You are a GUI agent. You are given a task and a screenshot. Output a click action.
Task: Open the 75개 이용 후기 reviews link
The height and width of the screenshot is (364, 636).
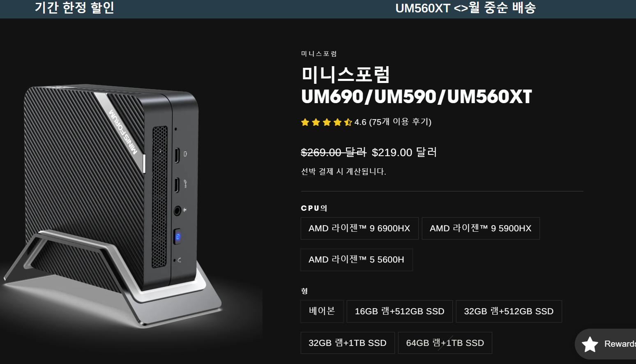tap(400, 122)
